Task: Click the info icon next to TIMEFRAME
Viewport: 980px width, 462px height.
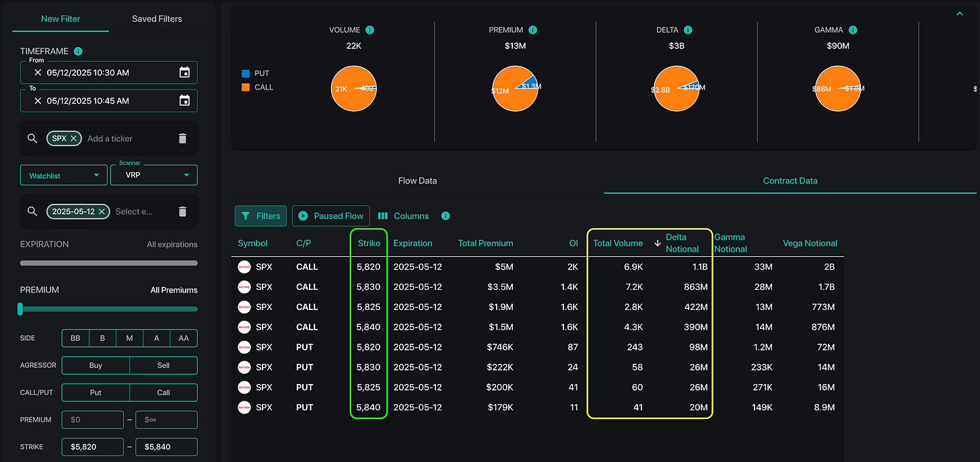Action: 78,52
